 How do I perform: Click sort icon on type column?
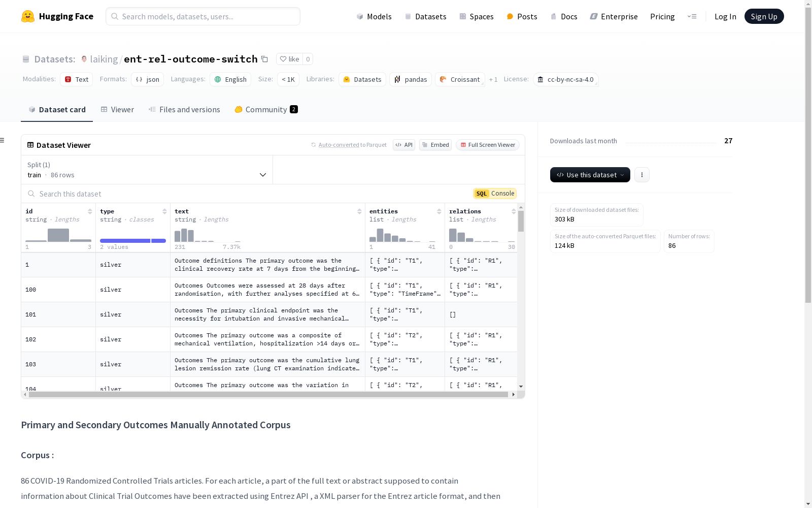(164, 211)
